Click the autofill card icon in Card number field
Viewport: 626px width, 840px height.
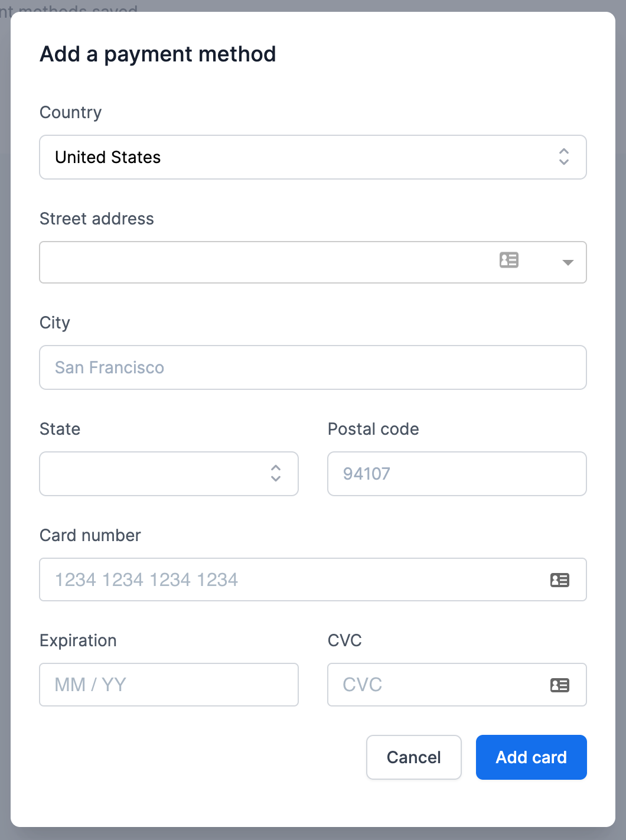560,580
